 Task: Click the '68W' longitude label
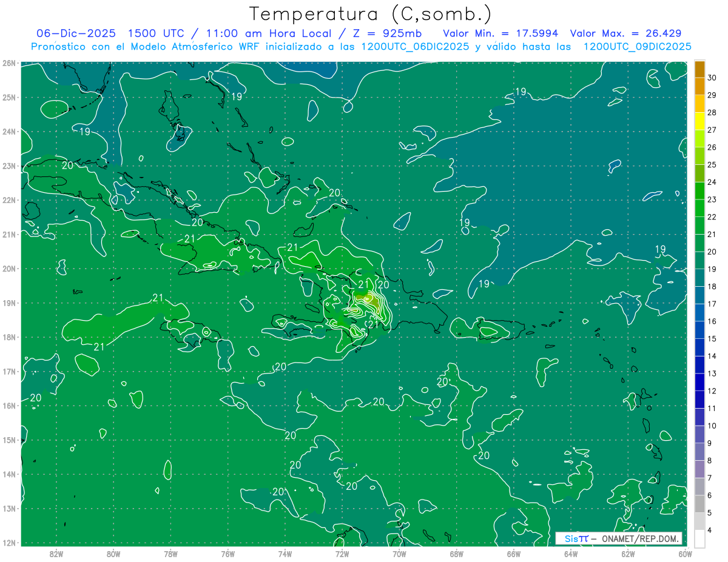(456, 554)
